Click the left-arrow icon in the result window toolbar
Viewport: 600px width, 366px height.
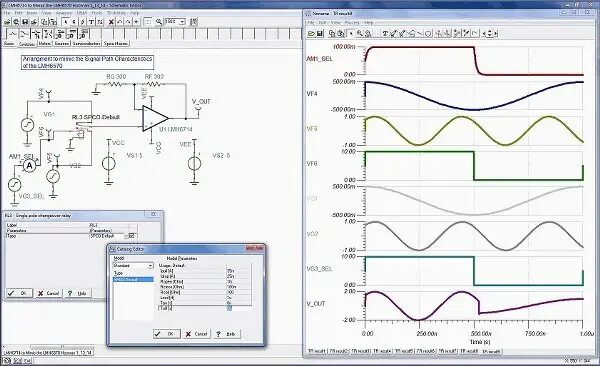[x=484, y=34]
